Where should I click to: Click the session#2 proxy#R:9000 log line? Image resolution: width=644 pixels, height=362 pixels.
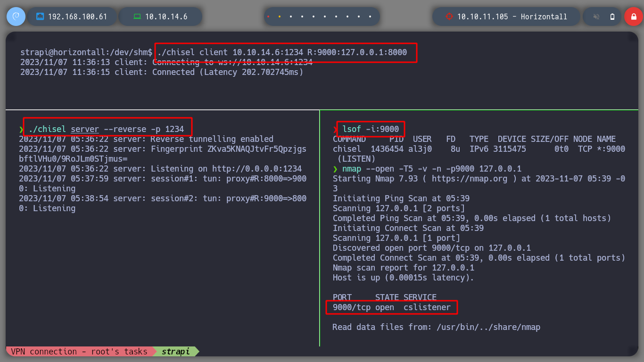163,203
